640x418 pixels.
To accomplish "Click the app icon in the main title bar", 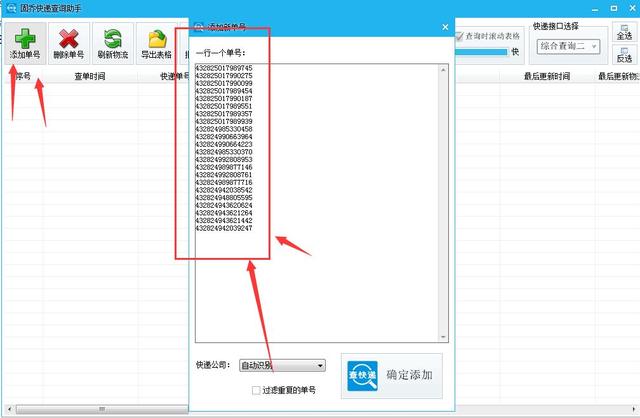I will point(11,8).
